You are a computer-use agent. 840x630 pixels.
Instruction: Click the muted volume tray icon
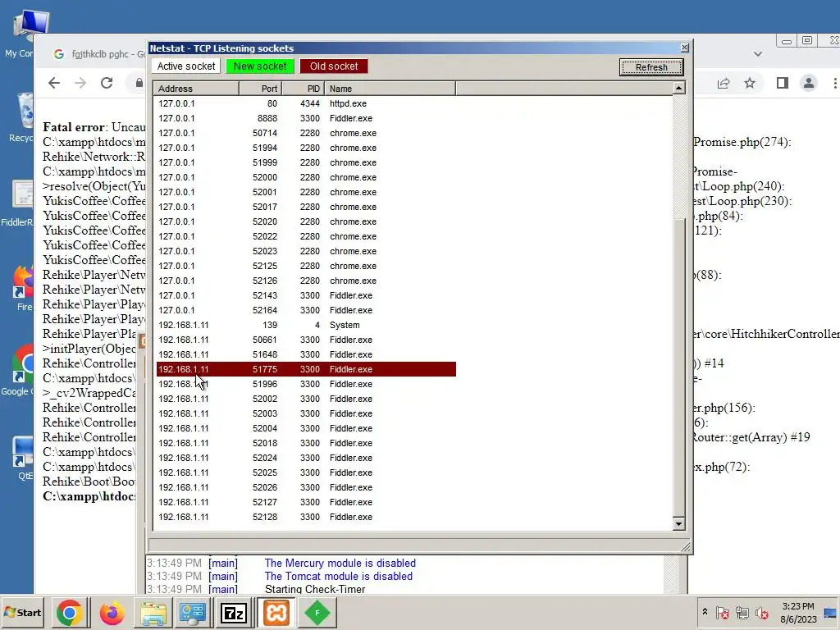pos(762,613)
